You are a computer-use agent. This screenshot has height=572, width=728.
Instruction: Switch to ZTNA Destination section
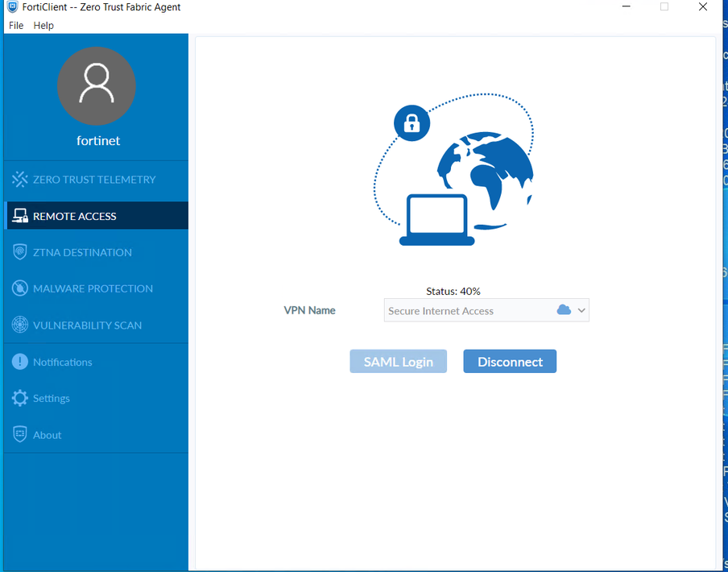pyautogui.click(x=96, y=252)
